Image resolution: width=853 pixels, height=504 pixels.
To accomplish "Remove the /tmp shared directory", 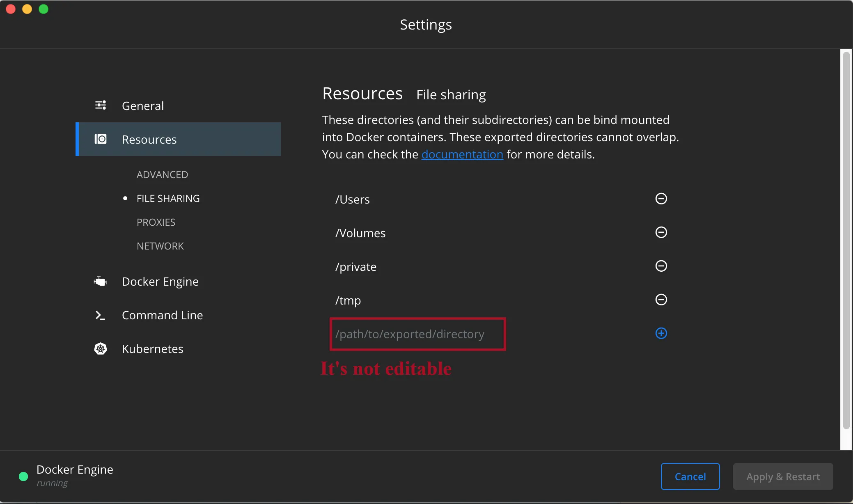I will [x=661, y=300].
